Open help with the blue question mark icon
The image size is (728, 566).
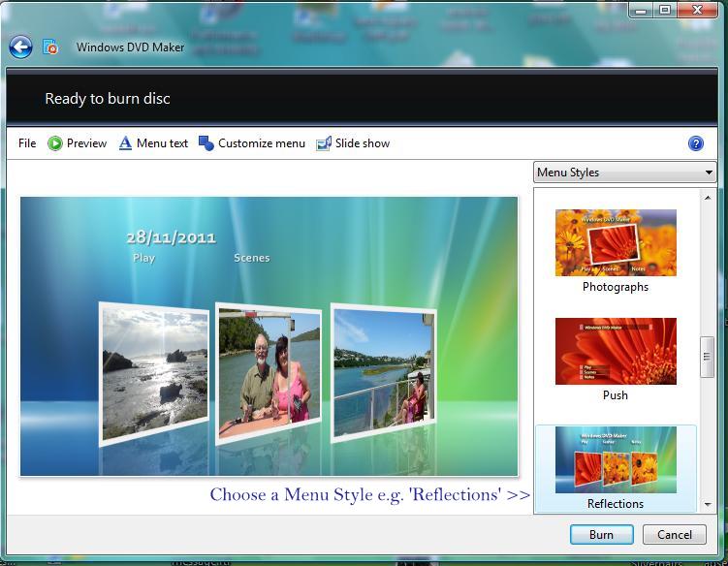click(695, 143)
